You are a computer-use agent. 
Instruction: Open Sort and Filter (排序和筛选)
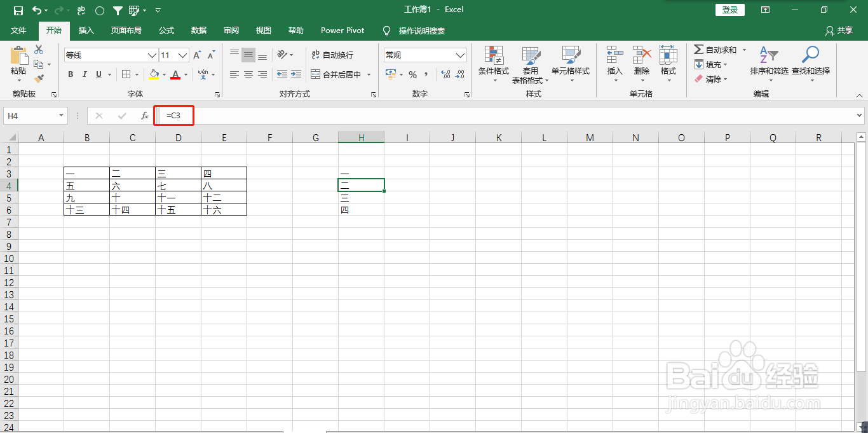pos(769,64)
